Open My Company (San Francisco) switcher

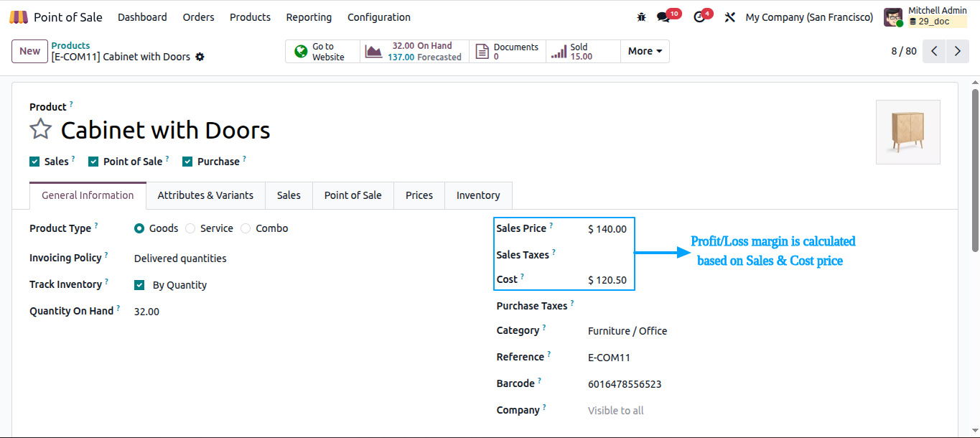(809, 17)
